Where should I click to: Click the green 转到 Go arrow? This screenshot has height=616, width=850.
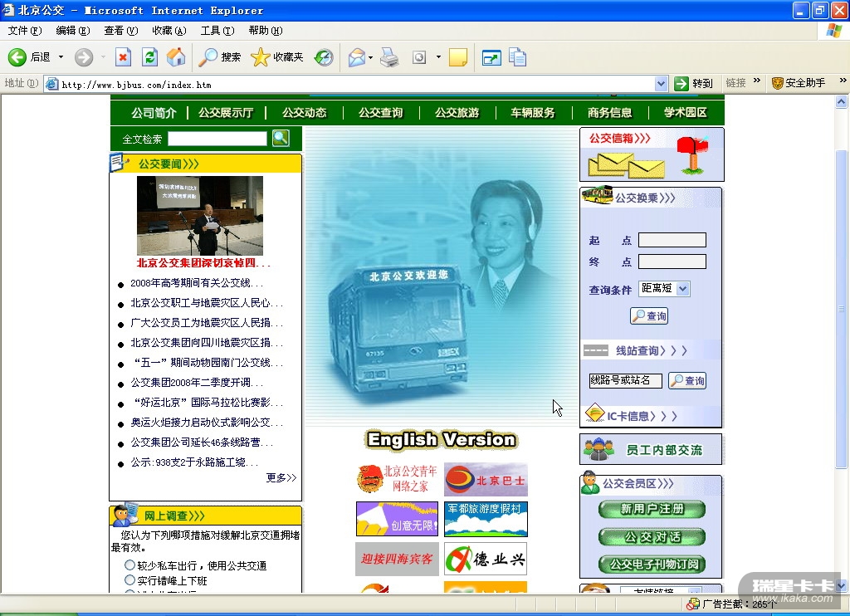pyautogui.click(x=681, y=84)
